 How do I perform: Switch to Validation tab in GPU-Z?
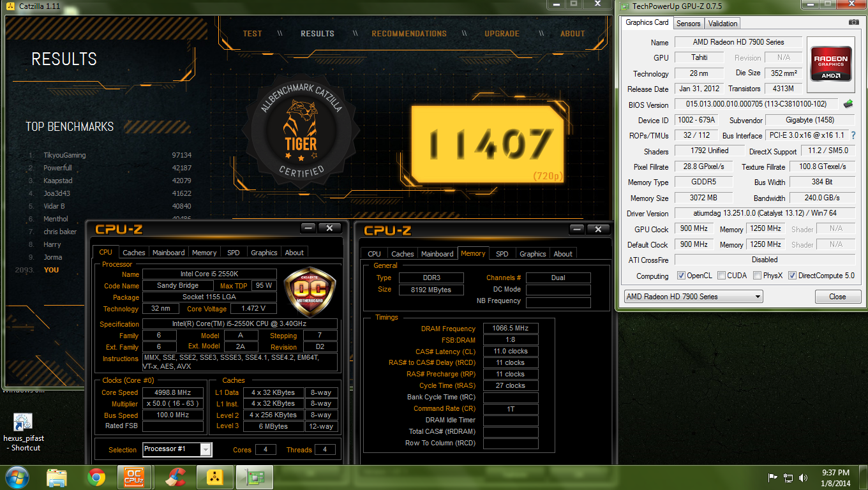click(x=723, y=24)
